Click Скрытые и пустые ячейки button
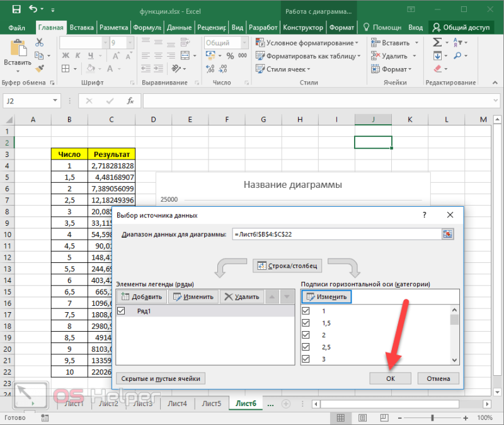 click(161, 379)
